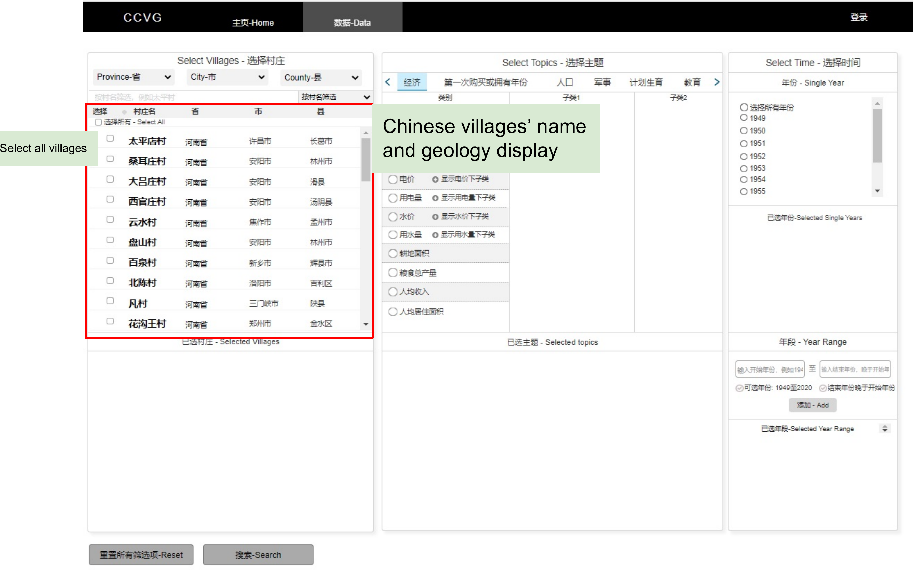Select the 耕地面积 topic radio button
The image size is (924, 572).
coord(393,254)
